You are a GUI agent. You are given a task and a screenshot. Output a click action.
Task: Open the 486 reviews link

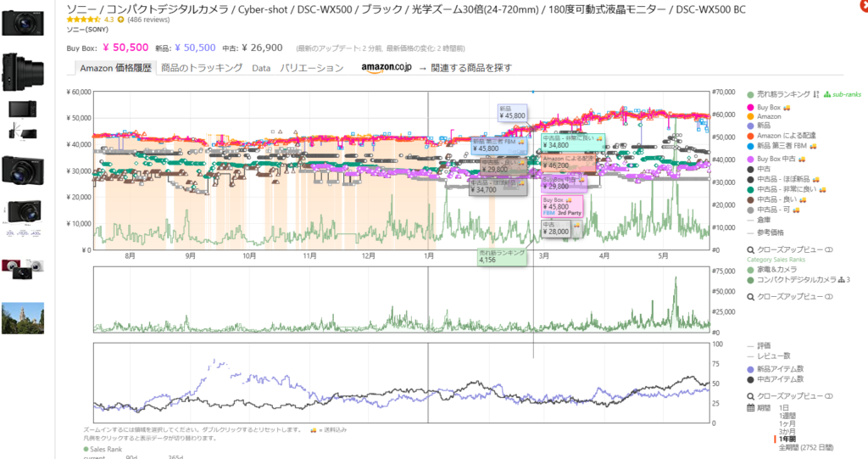(148, 20)
